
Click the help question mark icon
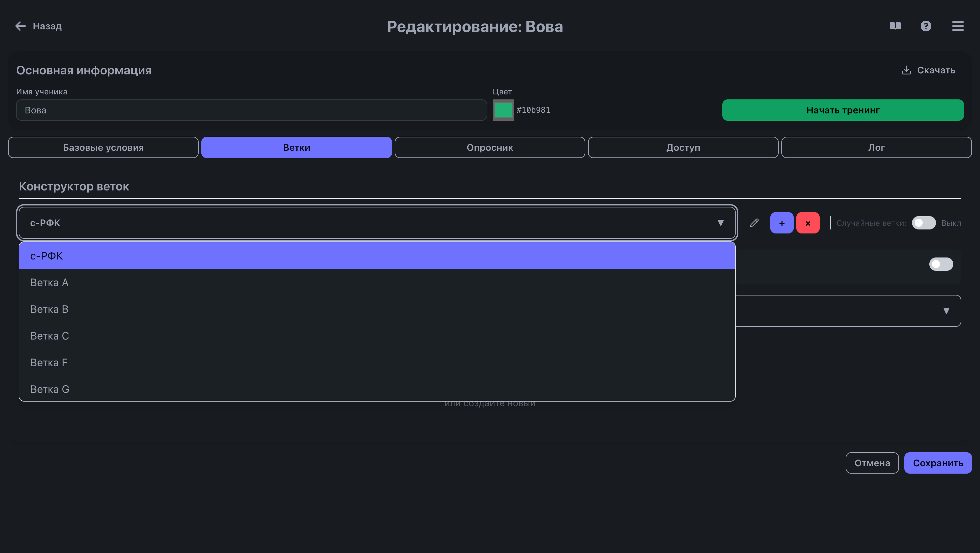(926, 26)
